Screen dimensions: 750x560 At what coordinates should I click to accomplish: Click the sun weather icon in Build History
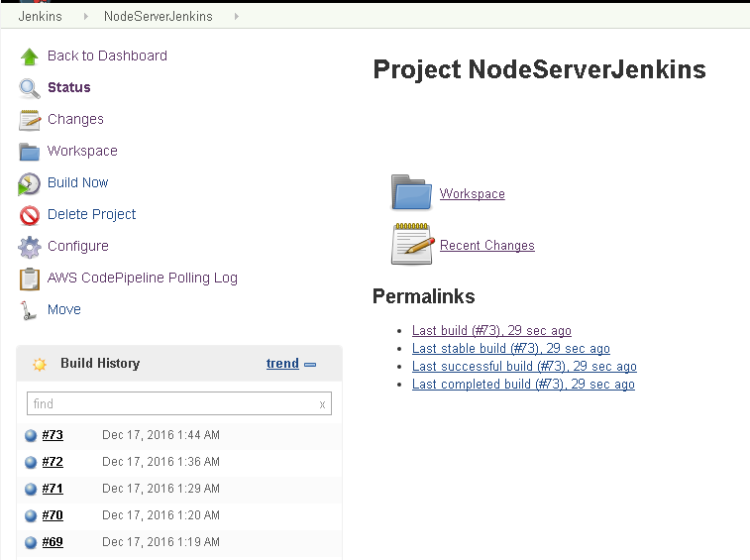coord(40,364)
